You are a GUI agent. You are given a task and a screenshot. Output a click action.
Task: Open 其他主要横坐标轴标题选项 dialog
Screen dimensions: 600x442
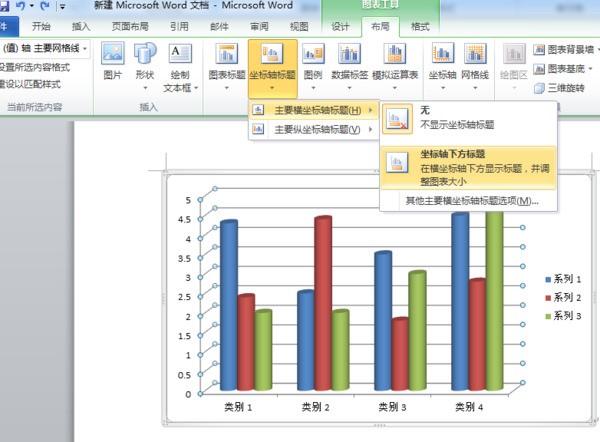(x=471, y=201)
